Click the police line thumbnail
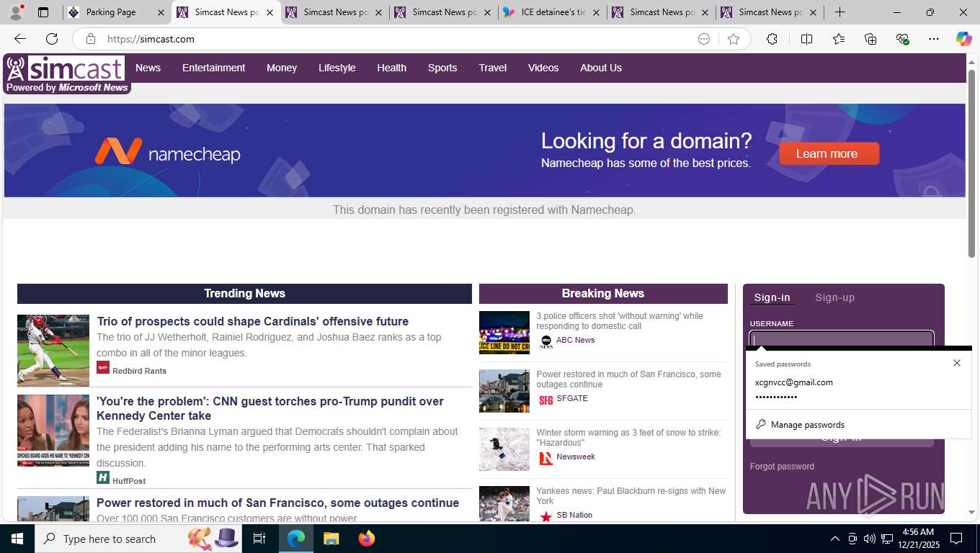 [x=504, y=333]
